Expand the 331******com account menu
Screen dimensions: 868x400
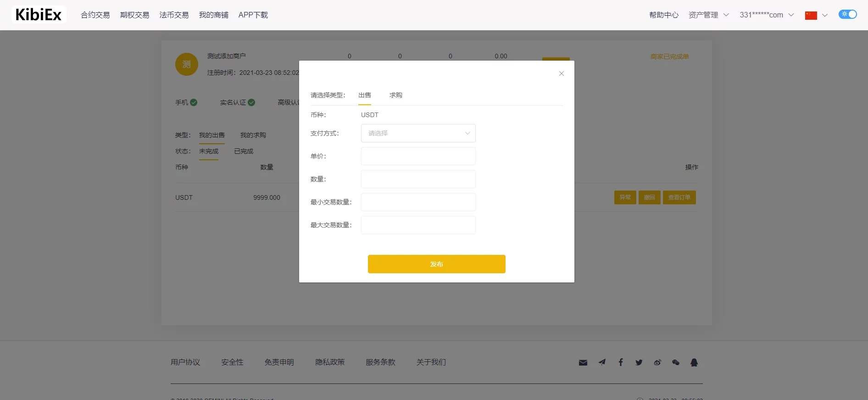coord(767,15)
